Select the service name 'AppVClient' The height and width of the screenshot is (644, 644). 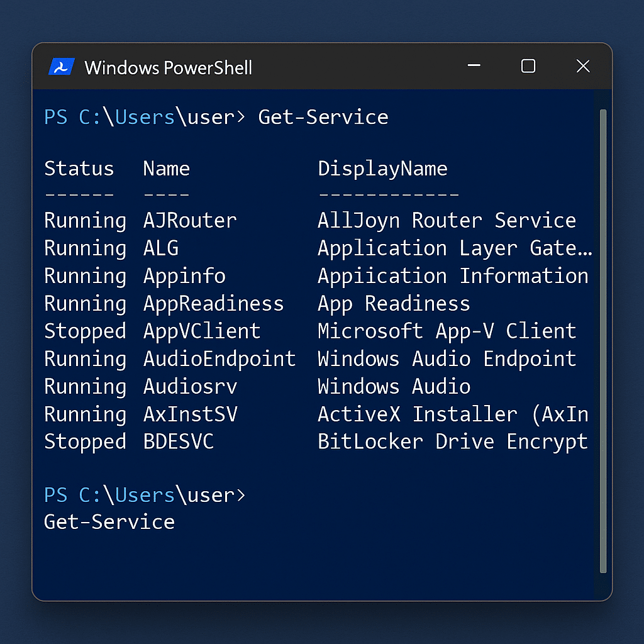pyautogui.click(x=202, y=331)
